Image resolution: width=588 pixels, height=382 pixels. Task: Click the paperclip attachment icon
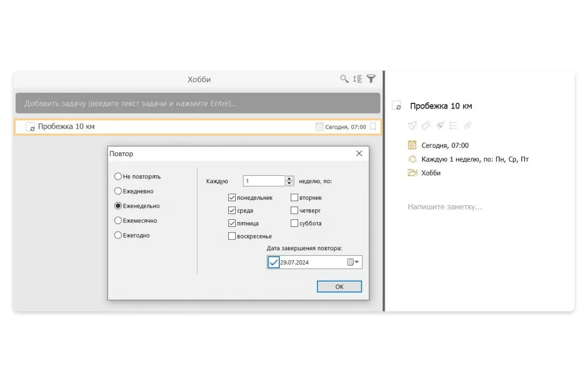pyautogui.click(x=467, y=126)
